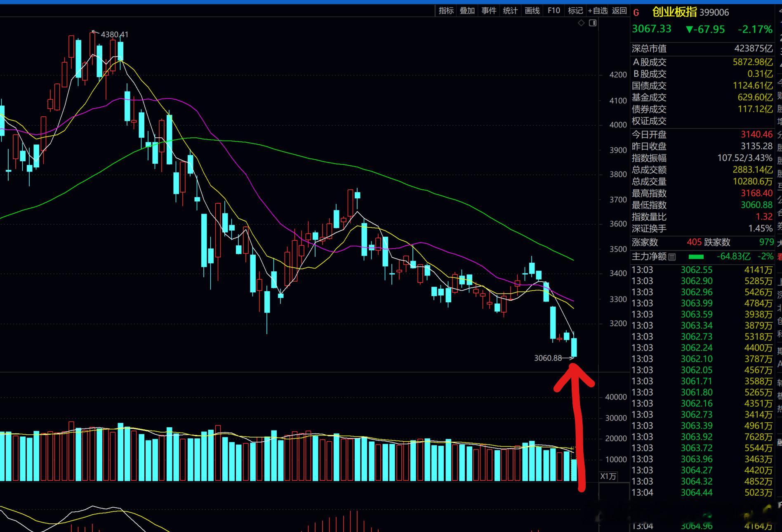The width and height of the screenshot is (782, 532).
Task: Click the 4380.41 high price label
Action: (115, 35)
